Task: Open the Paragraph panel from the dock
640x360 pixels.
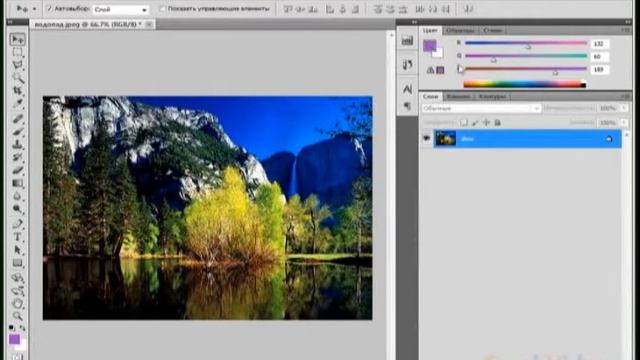Action: 407,106
